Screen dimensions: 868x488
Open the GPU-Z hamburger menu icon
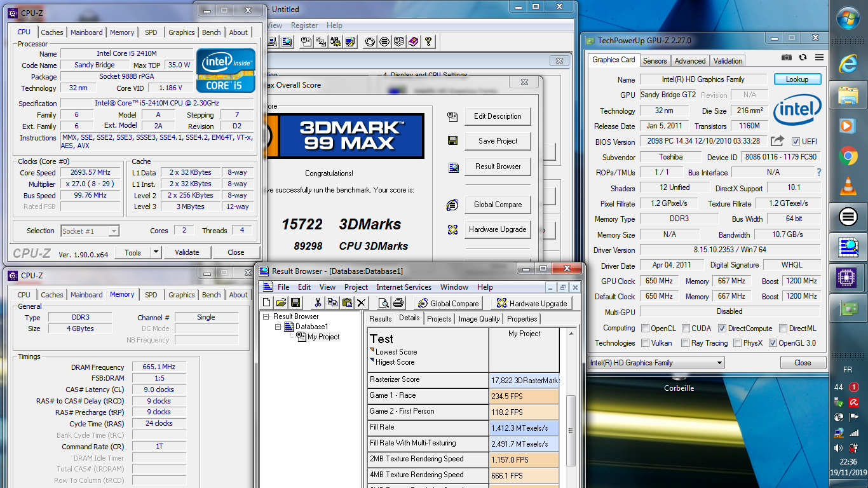pyautogui.click(x=819, y=57)
